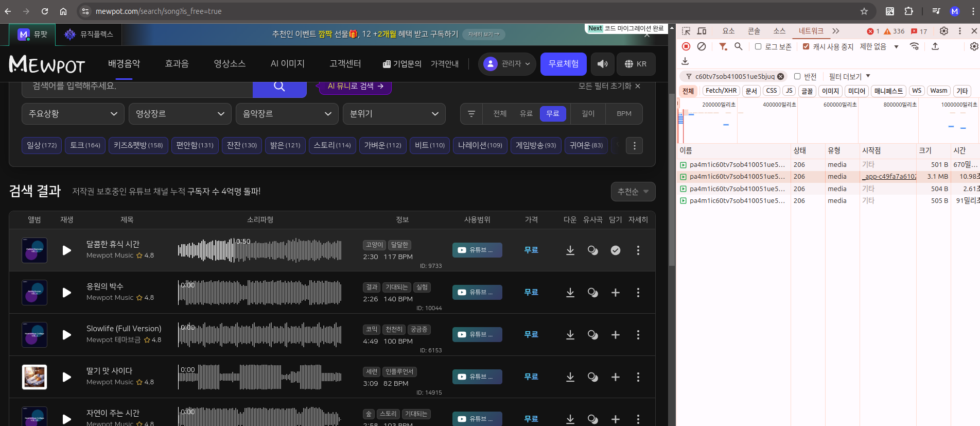Image resolution: width=980 pixels, height=426 pixels.
Task: Open the 배경음악 menu
Action: (124, 64)
